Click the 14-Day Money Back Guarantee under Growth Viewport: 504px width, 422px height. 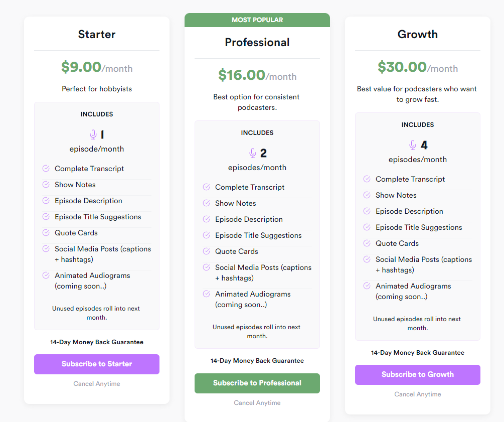pyautogui.click(x=418, y=353)
